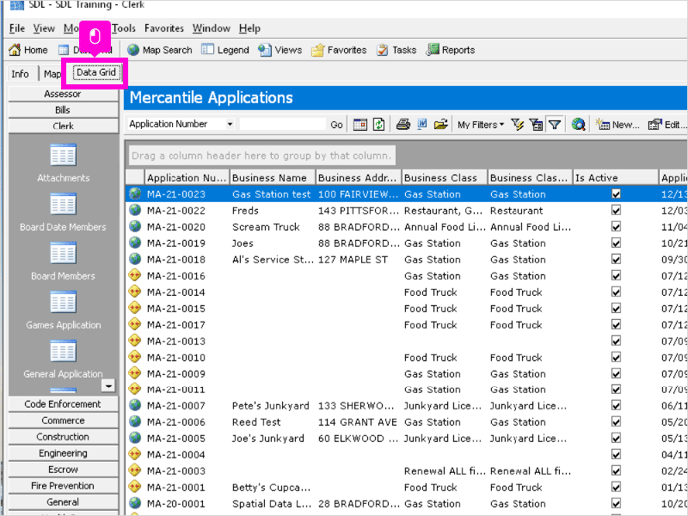
Task: Click the open folder icon in the grid toolbar
Action: [x=441, y=125]
